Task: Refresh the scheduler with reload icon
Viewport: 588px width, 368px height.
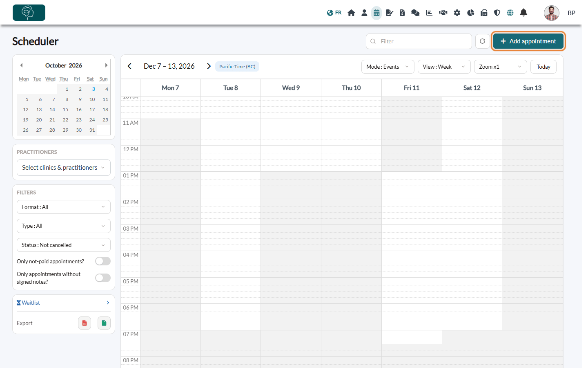Action: tap(482, 41)
